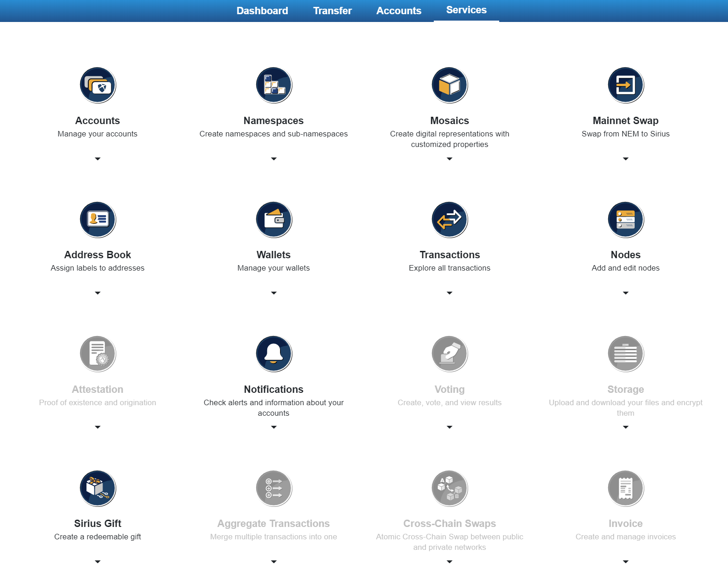Expand the arrow under Explore all transactions

coord(449,293)
